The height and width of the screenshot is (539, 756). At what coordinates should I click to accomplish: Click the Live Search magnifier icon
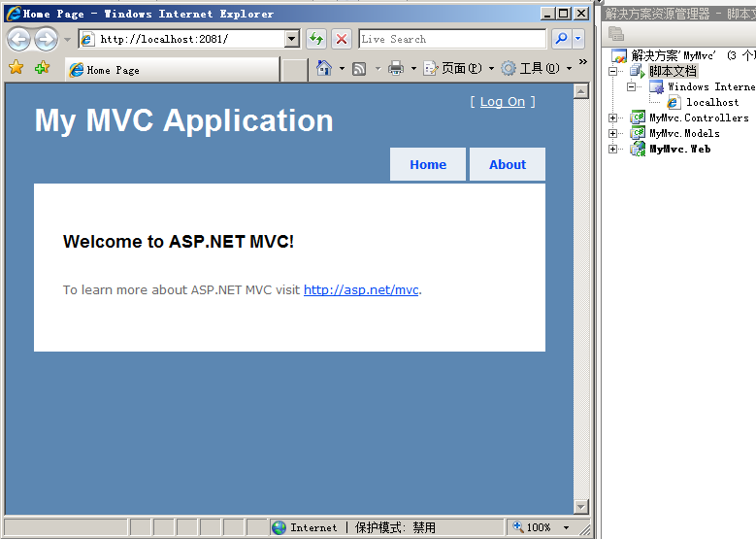(561, 39)
